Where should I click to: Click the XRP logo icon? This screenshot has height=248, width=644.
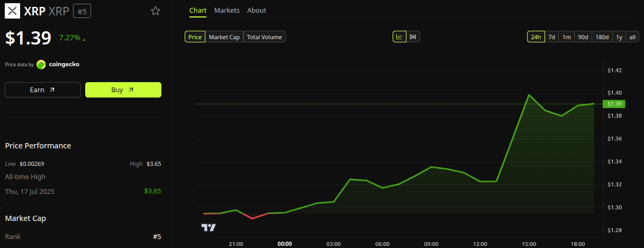[x=13, y=11]
